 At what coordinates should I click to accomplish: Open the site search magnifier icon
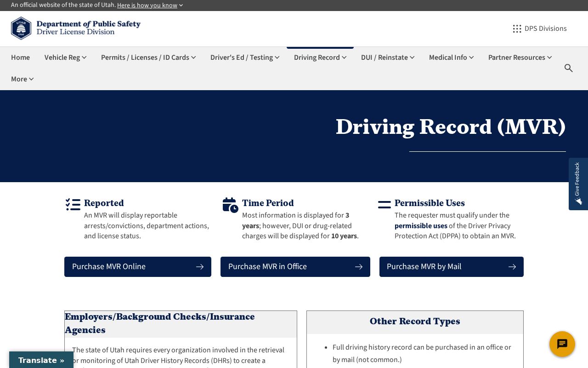click(x=569, y=68)
